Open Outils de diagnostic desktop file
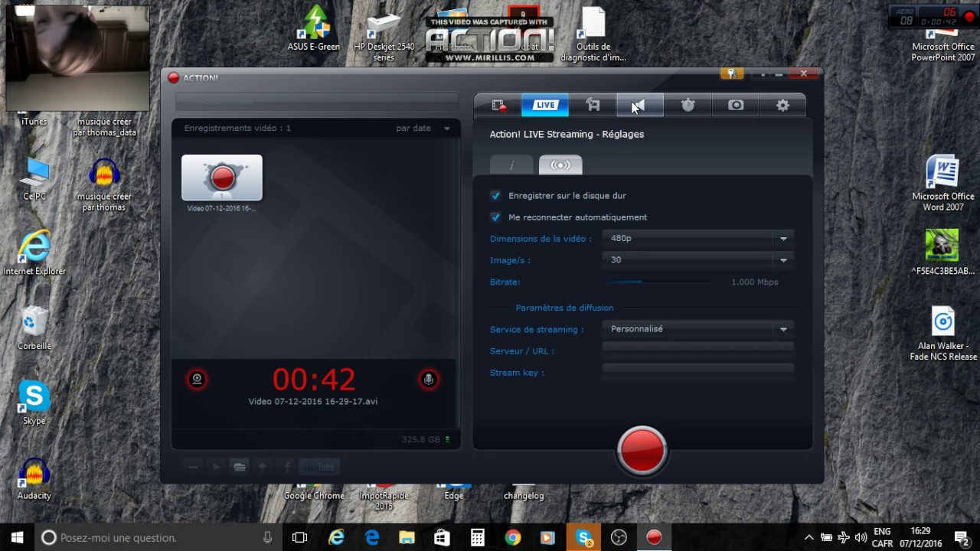Screen dimensions: 980x551 (x=593, y=34)
